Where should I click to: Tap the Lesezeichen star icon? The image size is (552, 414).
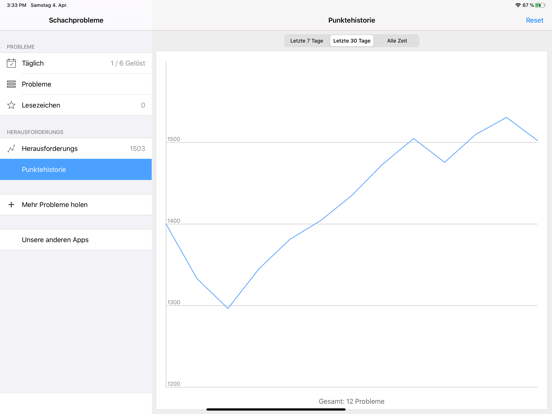[11, 105]
